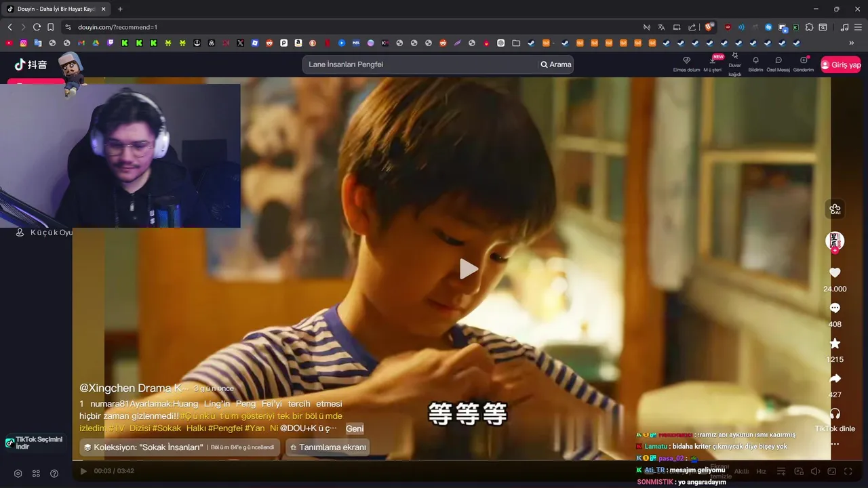Click the #Sokak hashtag
This screenshot has height=488, width=868.
[x=167, y=428]
